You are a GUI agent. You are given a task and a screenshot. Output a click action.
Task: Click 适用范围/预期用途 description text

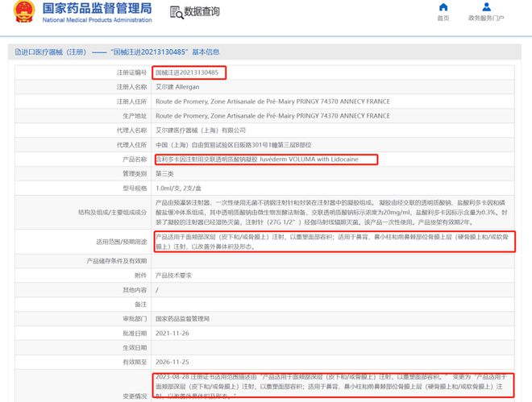pyautogui.click(x=332, y=242)
